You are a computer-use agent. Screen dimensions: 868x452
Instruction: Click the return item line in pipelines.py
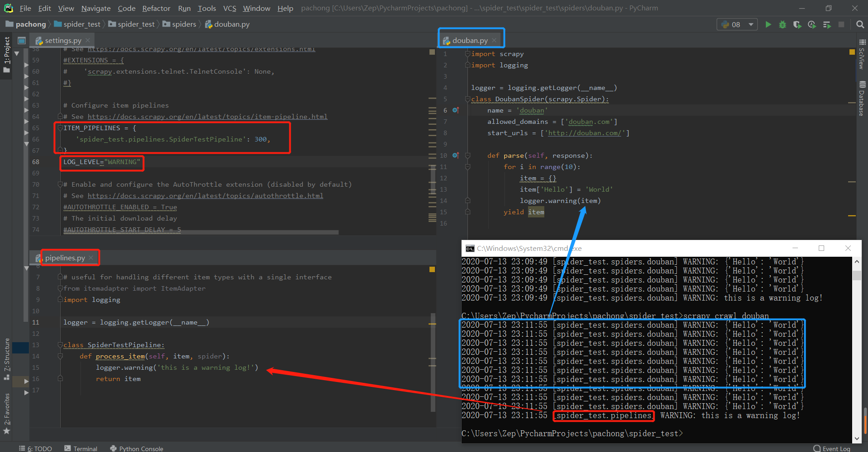pos(118,379)
